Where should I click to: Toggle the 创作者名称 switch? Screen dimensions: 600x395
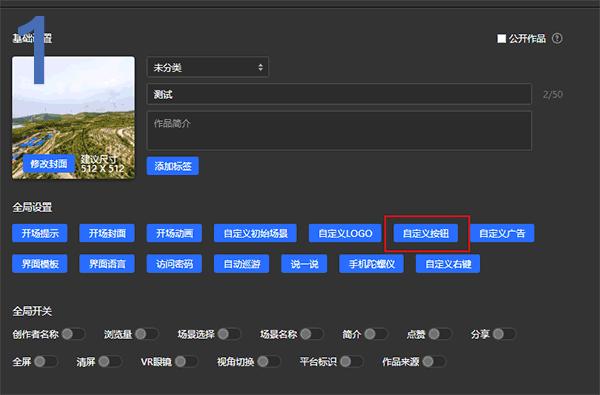(x=73, y=334)
